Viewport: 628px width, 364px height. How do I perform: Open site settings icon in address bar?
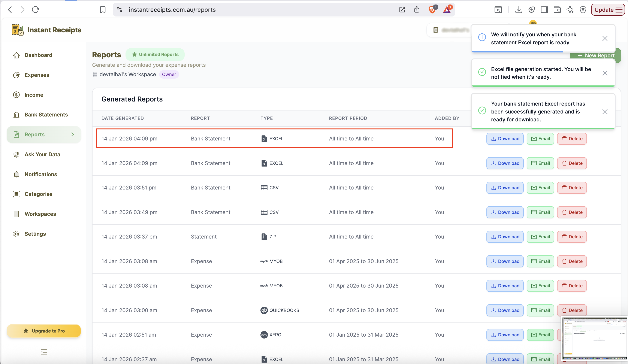pyautogui.click(x=120, y=10)
